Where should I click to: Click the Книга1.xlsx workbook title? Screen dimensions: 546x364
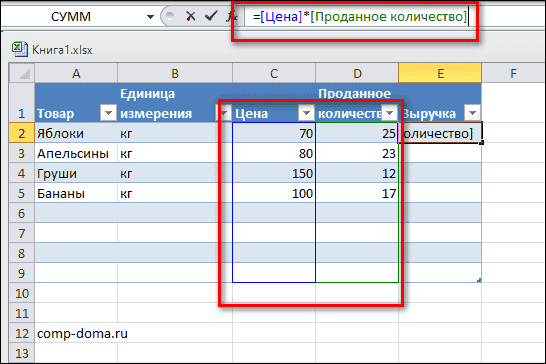62,50
